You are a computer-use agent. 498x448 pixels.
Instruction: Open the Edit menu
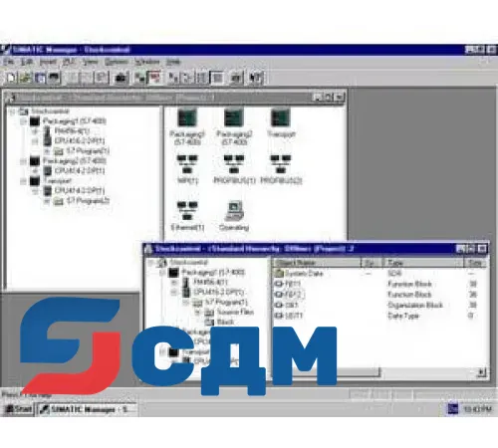(x=27, y=62)
